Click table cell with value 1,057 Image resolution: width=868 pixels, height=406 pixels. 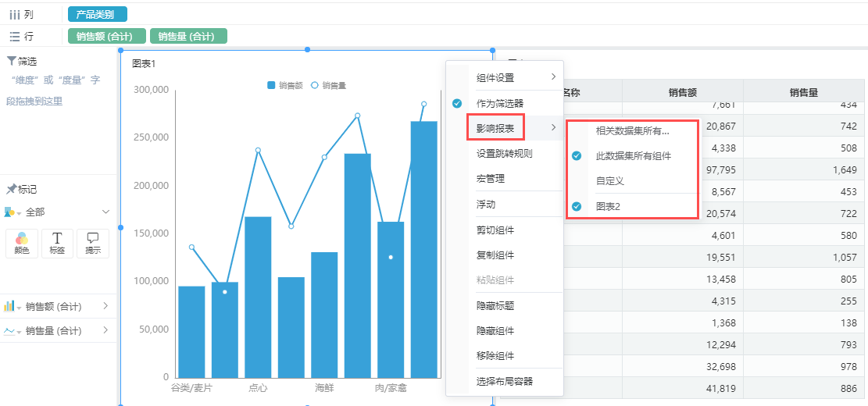tap(804, 257)
